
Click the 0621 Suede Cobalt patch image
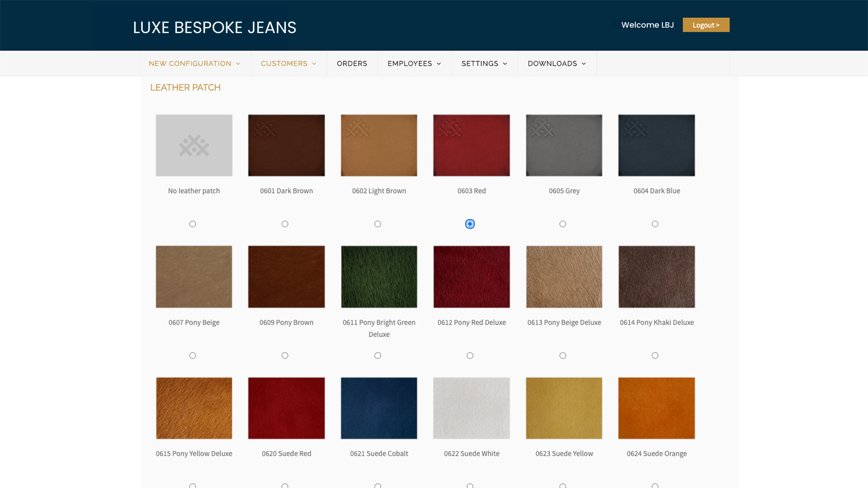379,408
